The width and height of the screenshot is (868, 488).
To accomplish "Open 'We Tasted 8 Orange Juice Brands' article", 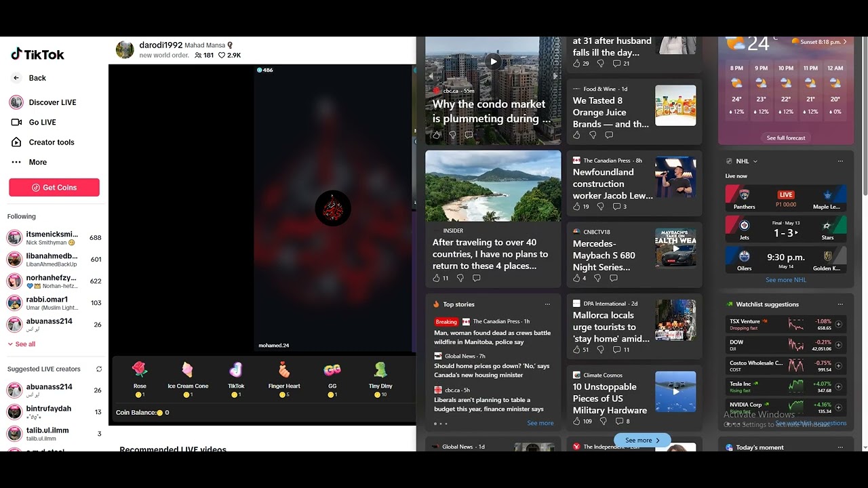I will click(610, 112).
